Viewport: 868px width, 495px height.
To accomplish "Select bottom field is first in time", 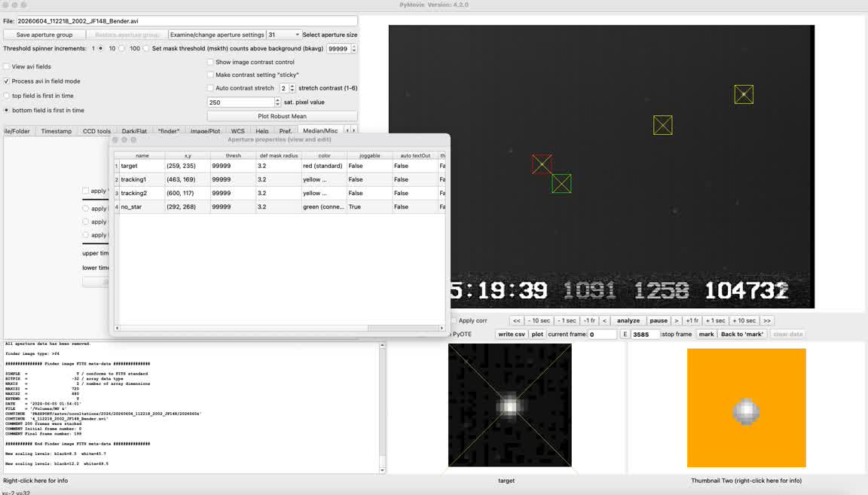I will tap(7, 110).
